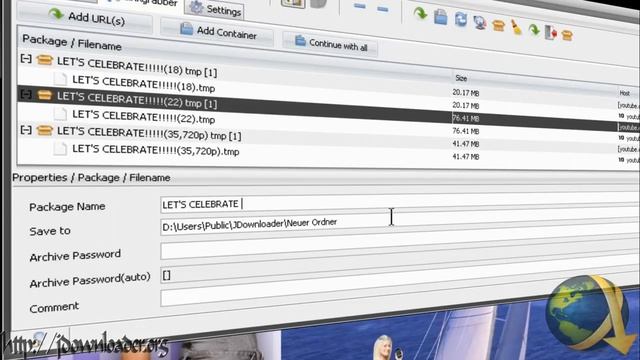
Task: Sort by the Host column header
Action: coord(624,93)
